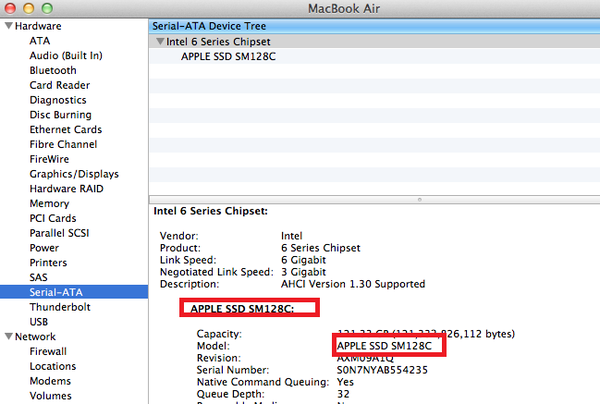The image size is (600, 404).
Task: Collapse the Intel 6 Series Chipset tree node
Action: click(160, 41)
